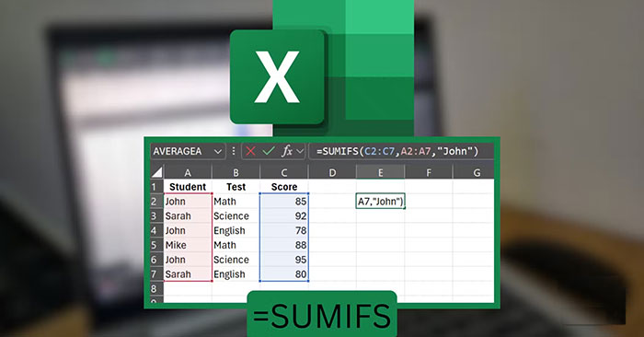Image resolution: width=644 pixels, height=337 pixels.
Task: Select the score cell 88
Action: pyautogui.click(x=284, y=245)
